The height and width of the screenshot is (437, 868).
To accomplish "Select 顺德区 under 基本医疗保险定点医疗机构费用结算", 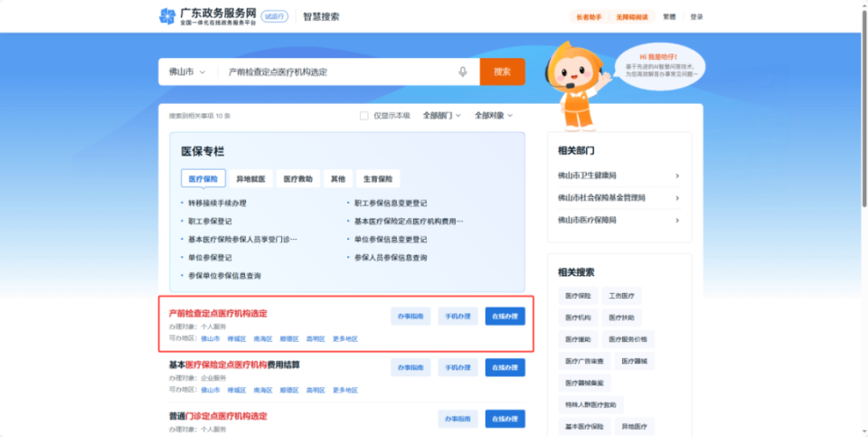I will pyautogui.click(x=289, y=391).
